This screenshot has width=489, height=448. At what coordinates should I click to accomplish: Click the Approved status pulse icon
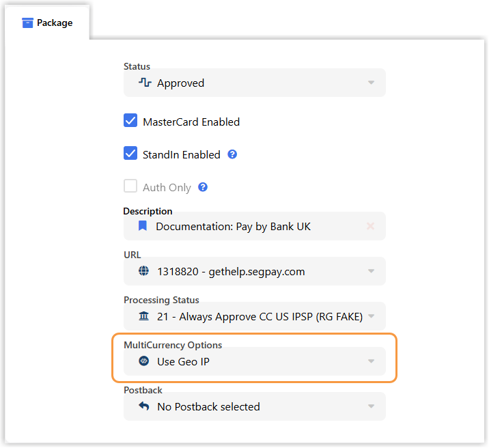(x=145, y=83)
